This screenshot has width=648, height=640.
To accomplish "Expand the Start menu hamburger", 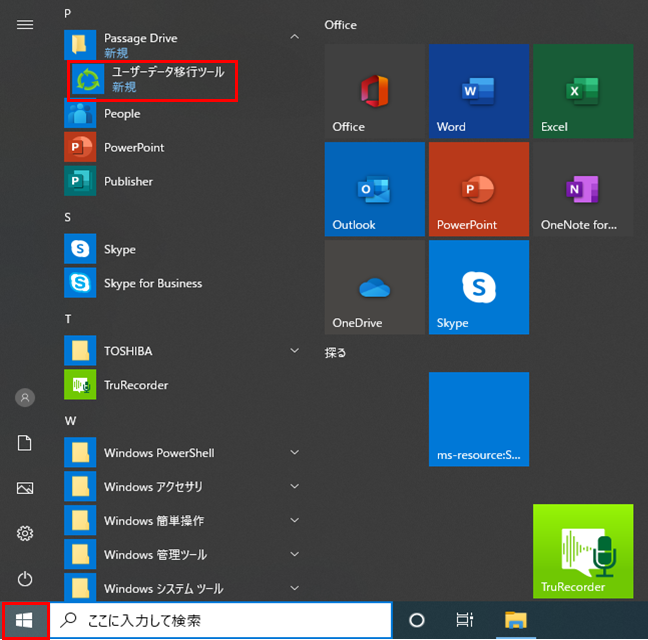I will [25, 24].
